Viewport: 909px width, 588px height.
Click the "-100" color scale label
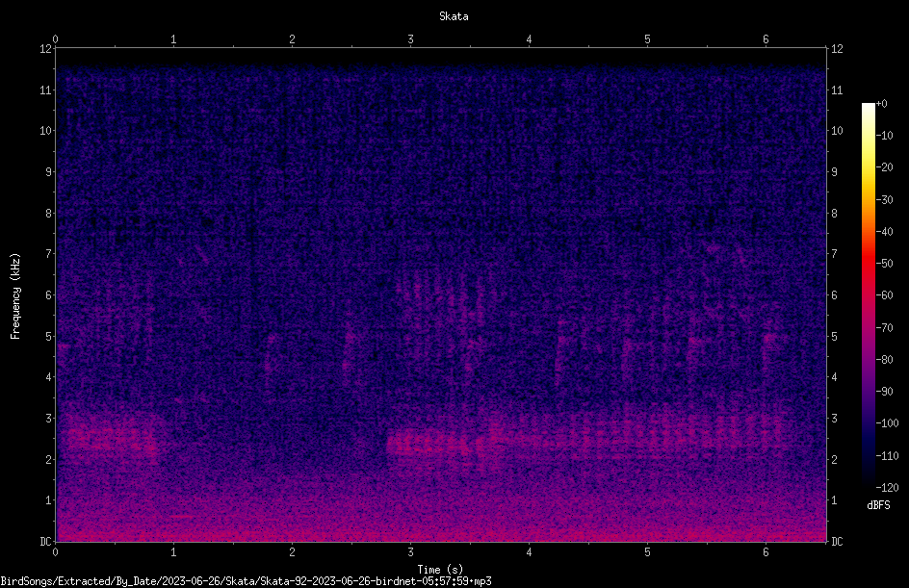[887, 423]
